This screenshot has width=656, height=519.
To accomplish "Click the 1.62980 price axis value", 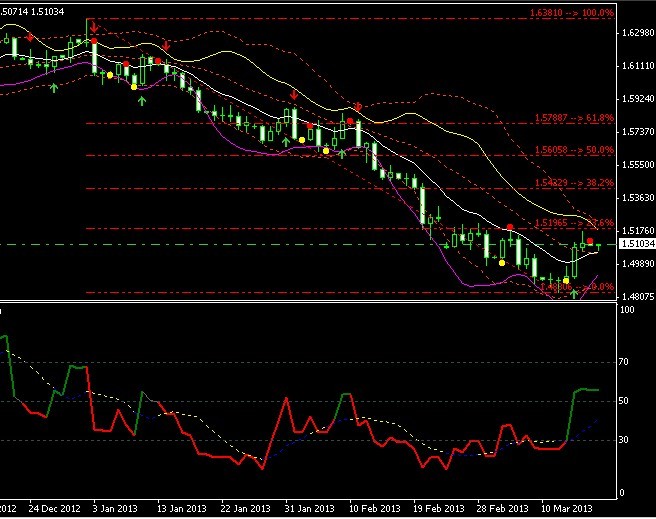I will point(638,33).
